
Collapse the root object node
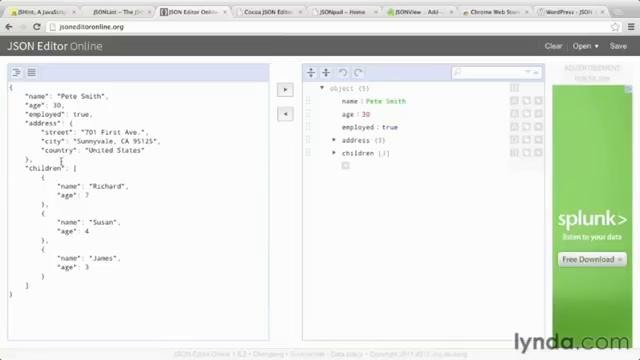click(322, 88)
